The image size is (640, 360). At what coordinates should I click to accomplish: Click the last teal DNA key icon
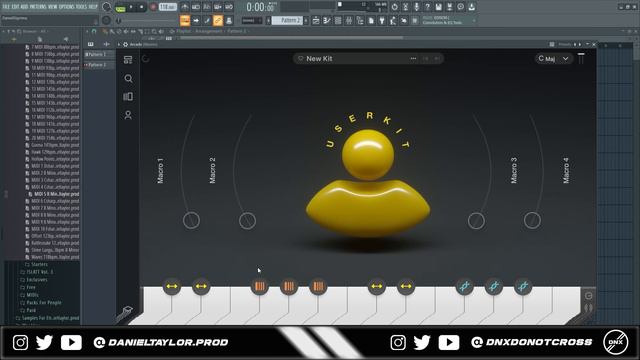click(523, 287)
